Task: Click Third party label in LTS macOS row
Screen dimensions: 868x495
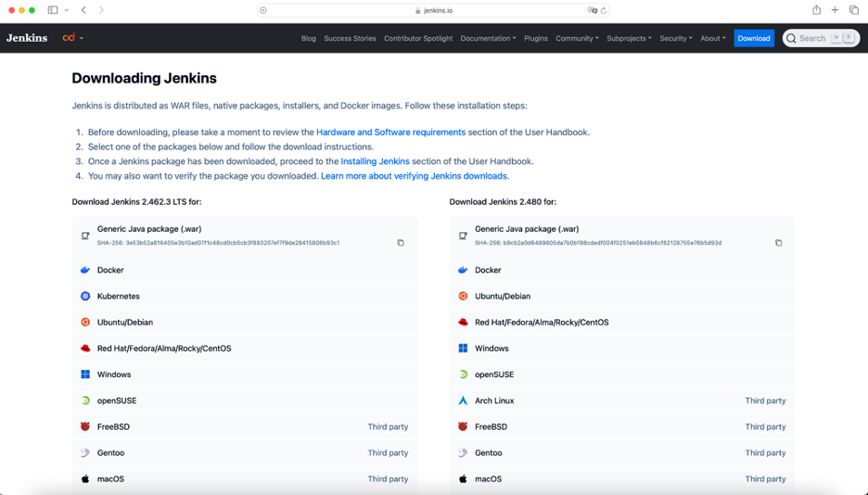Action: (x=388, y=479)
